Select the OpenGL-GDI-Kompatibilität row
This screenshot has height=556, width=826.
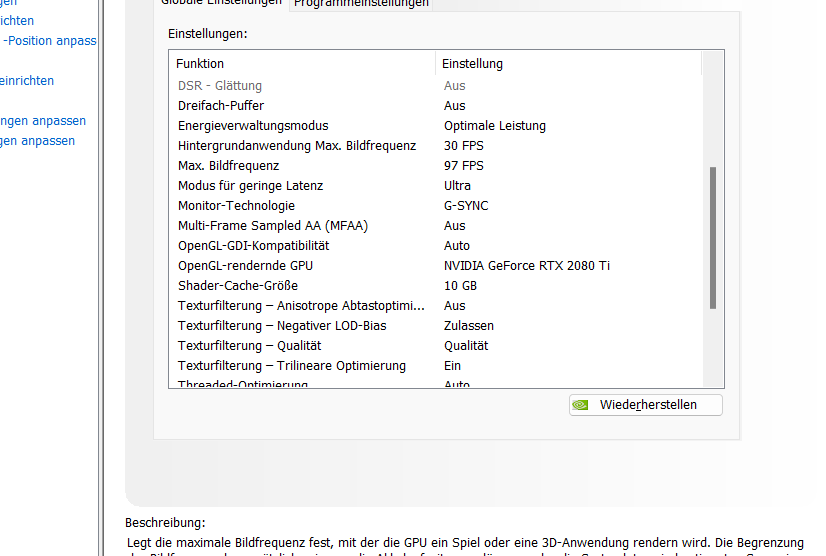436,246
